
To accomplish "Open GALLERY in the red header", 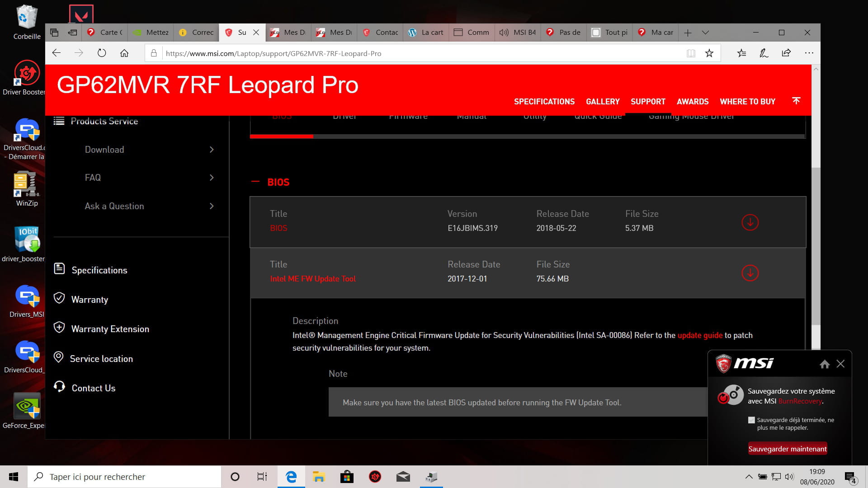I will pyautogui.click(x=603, y=102).
